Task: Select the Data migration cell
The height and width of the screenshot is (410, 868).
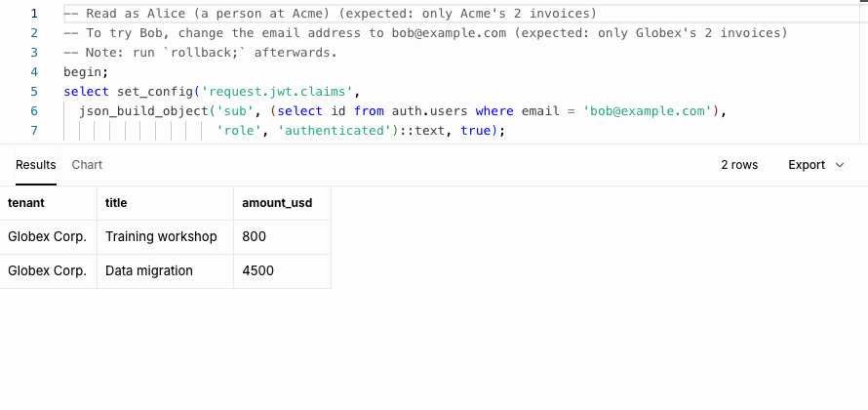Action: tap(166, 271)
